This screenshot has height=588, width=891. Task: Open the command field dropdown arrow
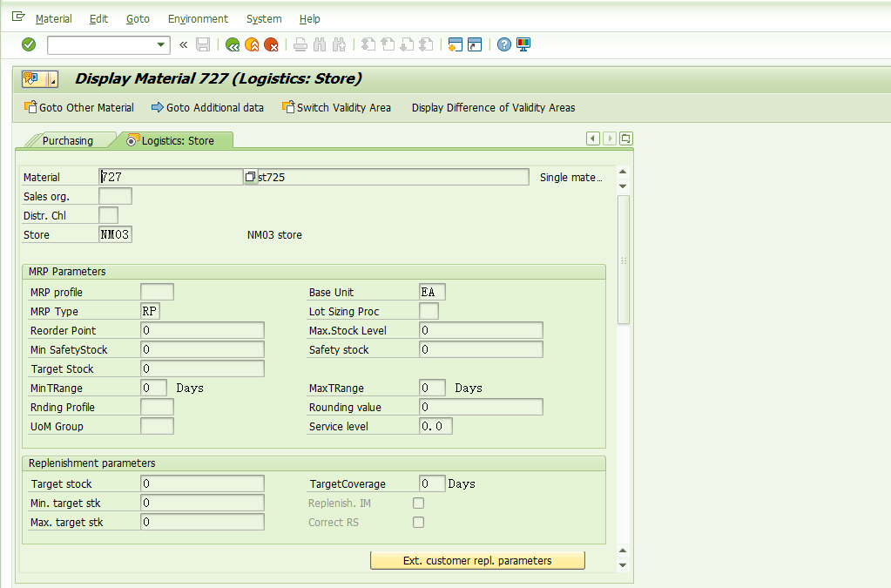161,44
